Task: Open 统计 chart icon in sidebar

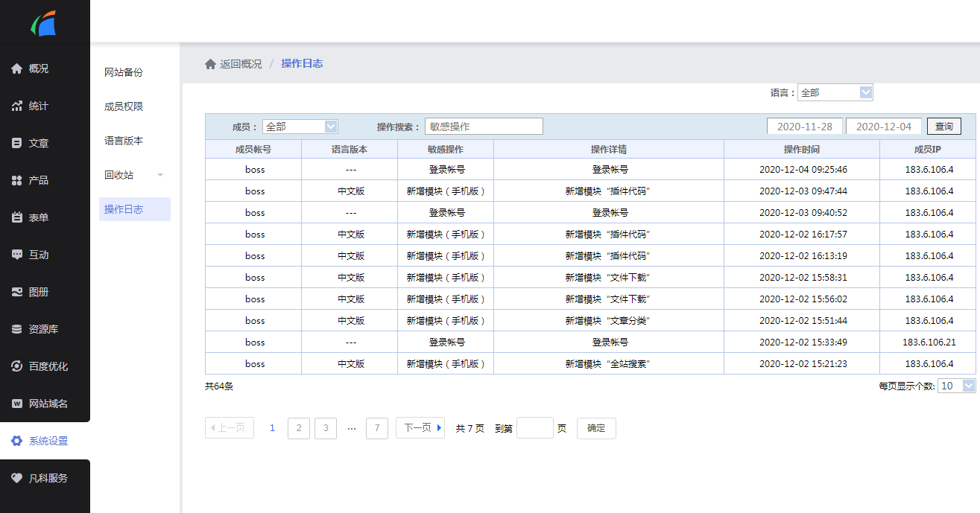Action: click(16, 106)
